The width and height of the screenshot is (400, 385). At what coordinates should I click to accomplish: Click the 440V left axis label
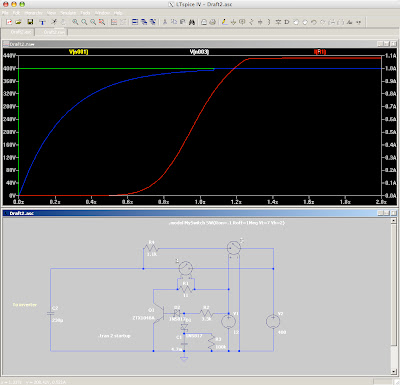point(9,56)
